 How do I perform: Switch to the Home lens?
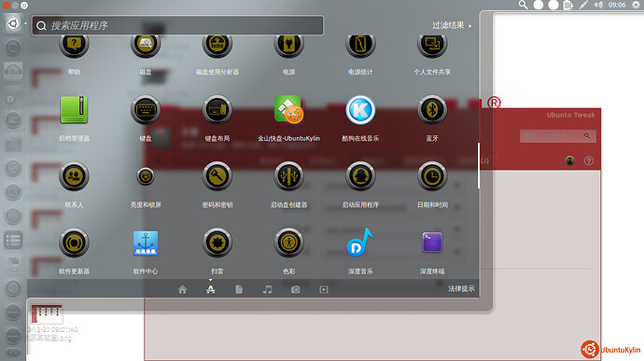coord(182,289)
